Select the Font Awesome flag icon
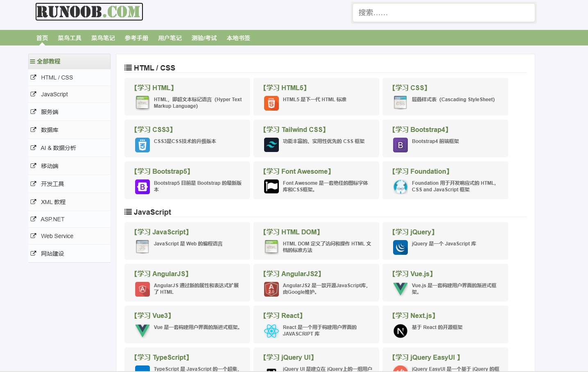Viewport: 588px width, 372px height. pos(271,187)
